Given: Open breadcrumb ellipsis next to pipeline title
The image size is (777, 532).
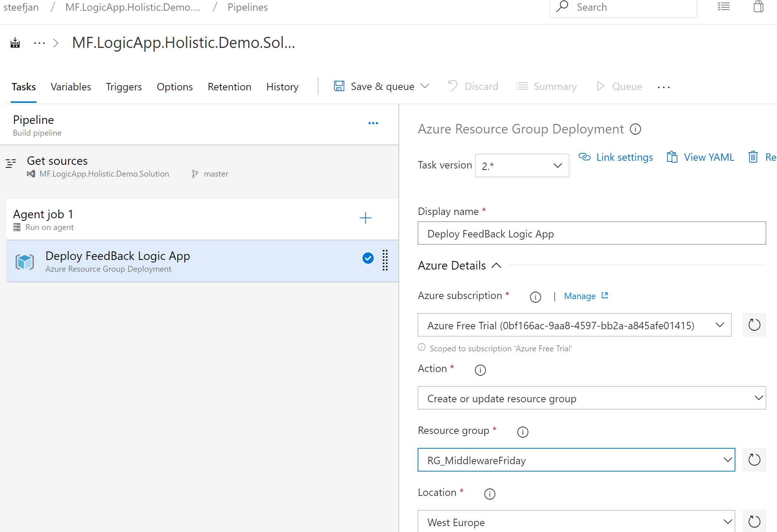Looking at the screenshot, I should [x=39, y=43].
